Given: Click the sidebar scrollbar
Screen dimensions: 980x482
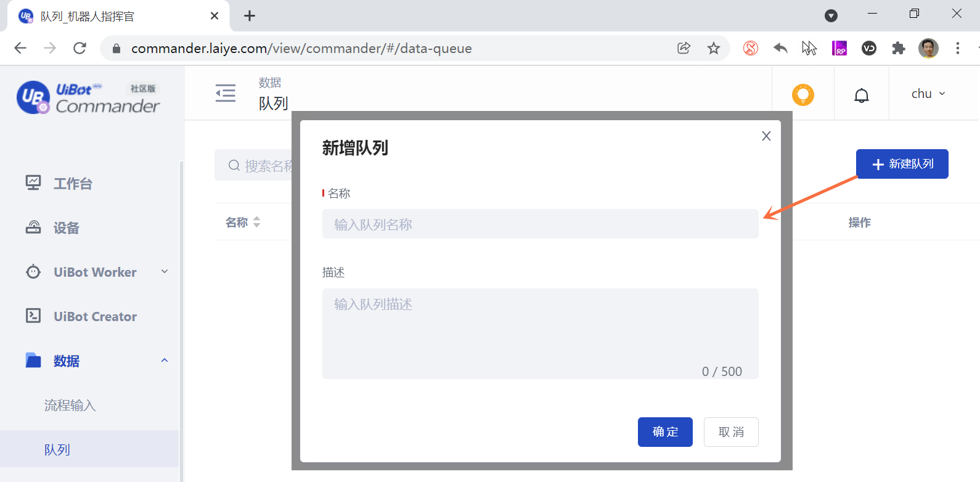Looking at the screenshot, I should [x=181, y=321].
